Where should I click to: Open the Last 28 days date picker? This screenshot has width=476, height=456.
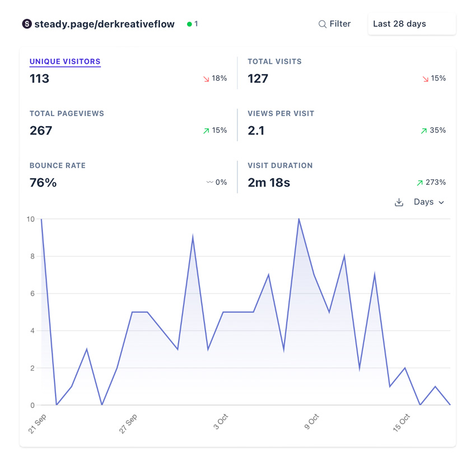412,24
